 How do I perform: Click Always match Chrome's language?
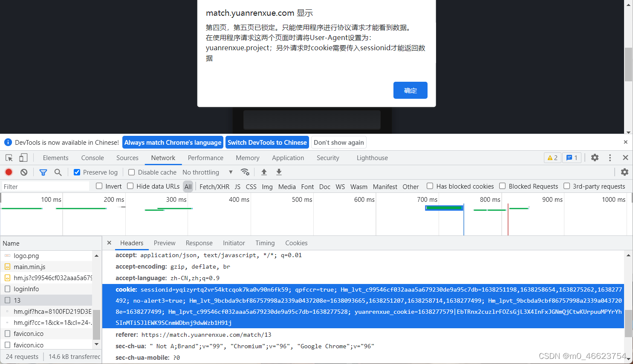[173, 142]
